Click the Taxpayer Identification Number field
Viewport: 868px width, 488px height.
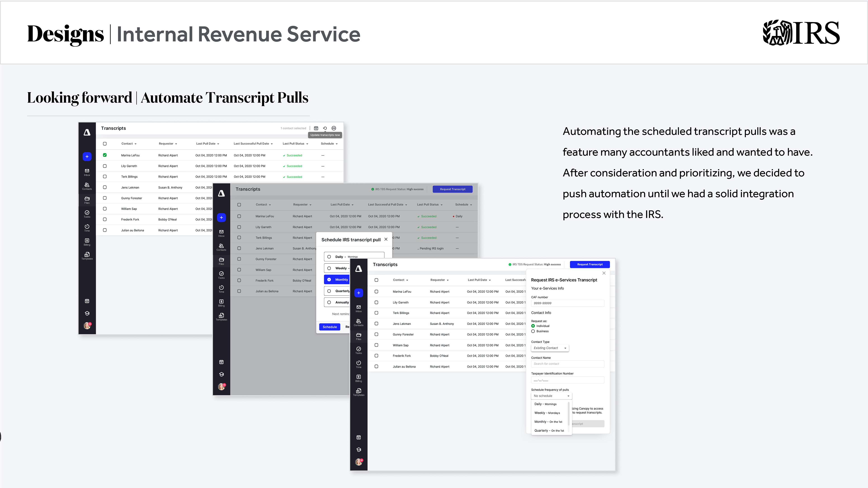[567, 380]
